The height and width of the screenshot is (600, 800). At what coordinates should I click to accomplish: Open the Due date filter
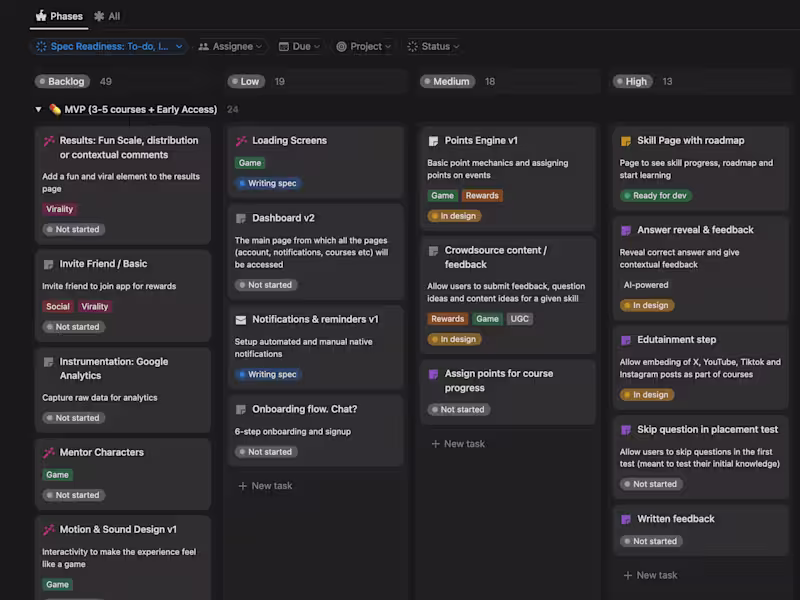tap(299, 46)
